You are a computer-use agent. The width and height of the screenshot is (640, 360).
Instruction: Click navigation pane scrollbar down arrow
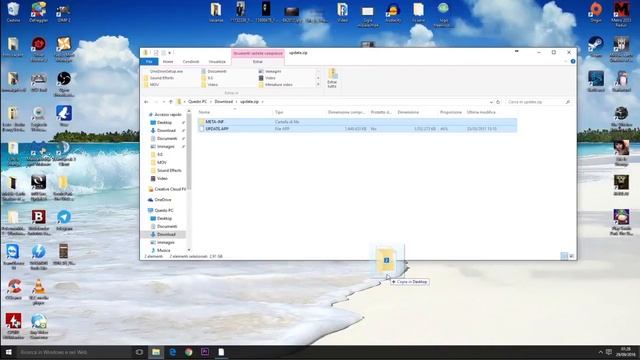[x=189, y=250]
